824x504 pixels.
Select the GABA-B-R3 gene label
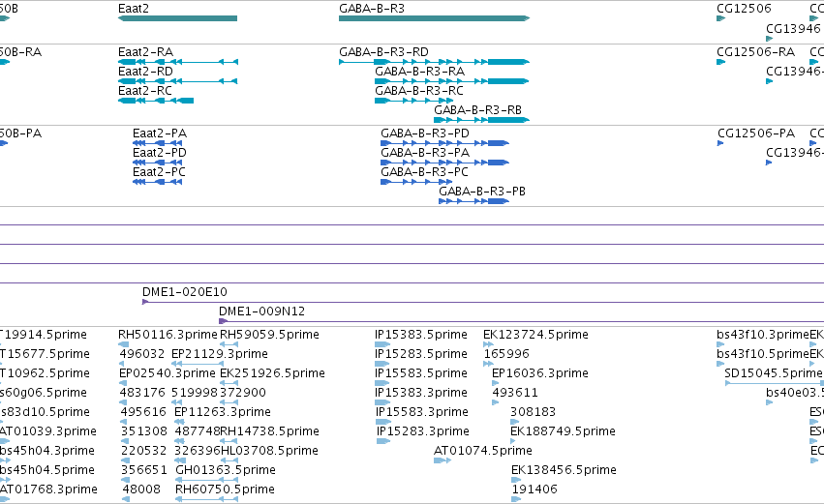pyautogui.click(x=372, y=9)
